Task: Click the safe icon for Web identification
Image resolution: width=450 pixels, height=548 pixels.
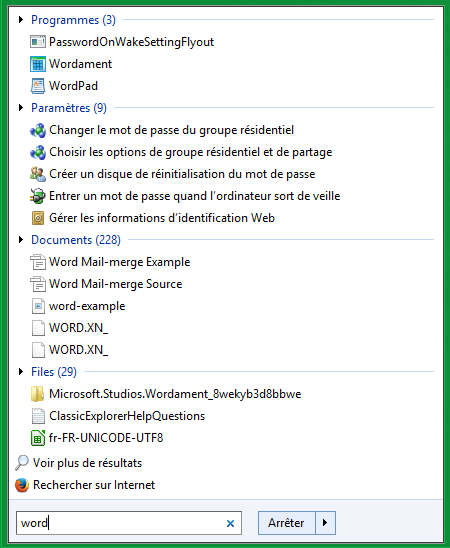Action: (x=38, y=218)
